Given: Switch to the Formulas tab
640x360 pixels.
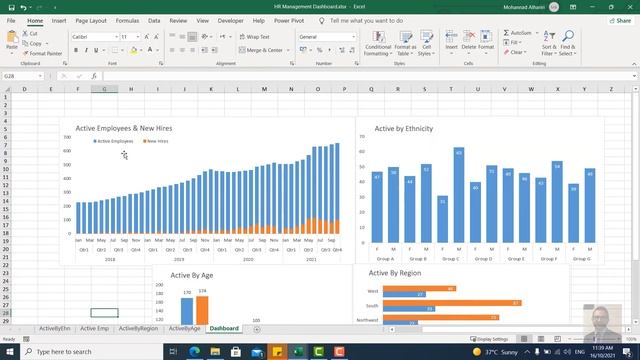Looking at the screenshot, I should pyautogui.click(x=127, y=20).
